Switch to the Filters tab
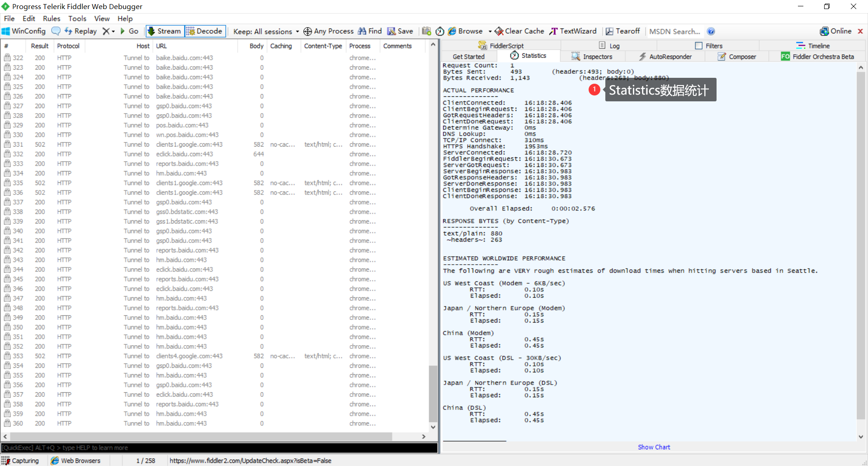This screenshot has width=868, height=466. coord(708,46)
